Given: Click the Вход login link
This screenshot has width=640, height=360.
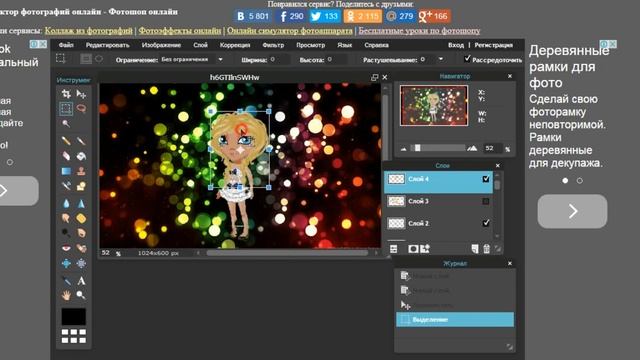Looking at the screenshot, I should click(456, 45).
